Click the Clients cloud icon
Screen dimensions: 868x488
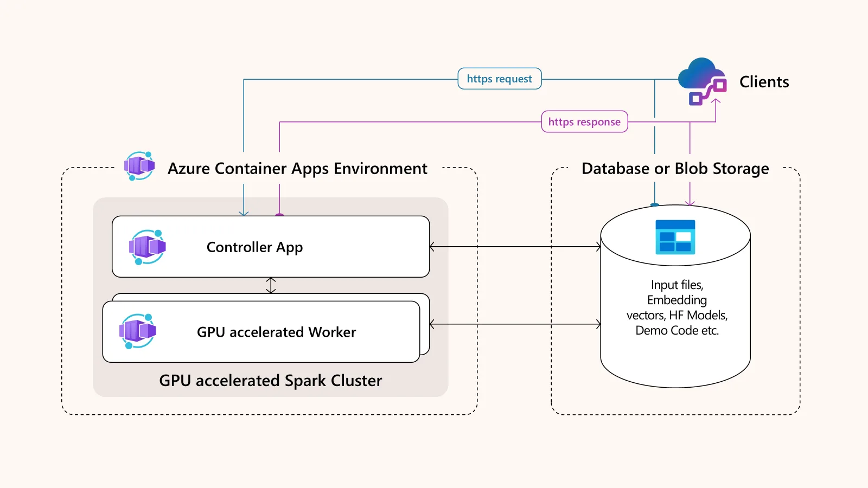pos(702,81)
